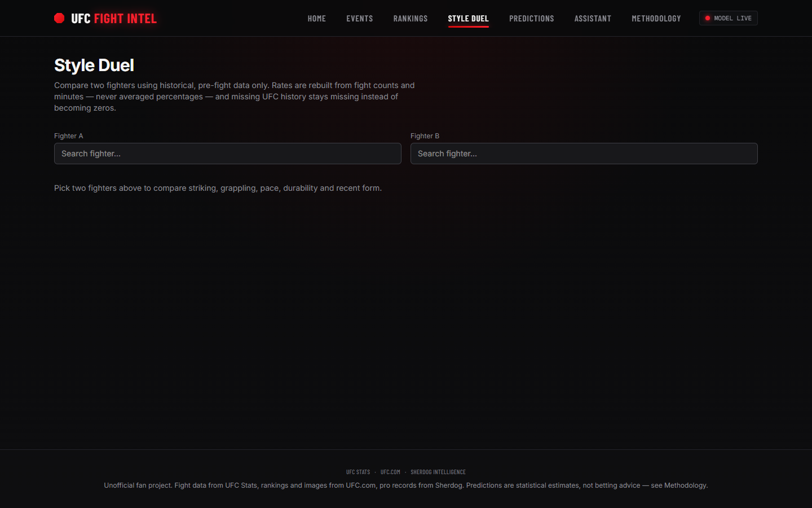Click the Model Live status badge
Image resolution: width=812 pixels, height=508 pixels.
click(729, 18)
